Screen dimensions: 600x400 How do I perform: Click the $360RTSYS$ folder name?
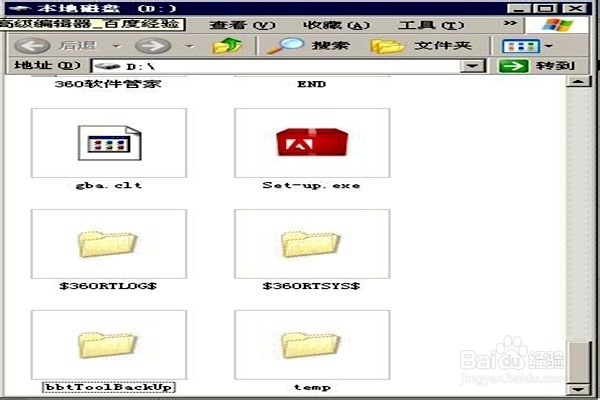[x=311, y=286]
